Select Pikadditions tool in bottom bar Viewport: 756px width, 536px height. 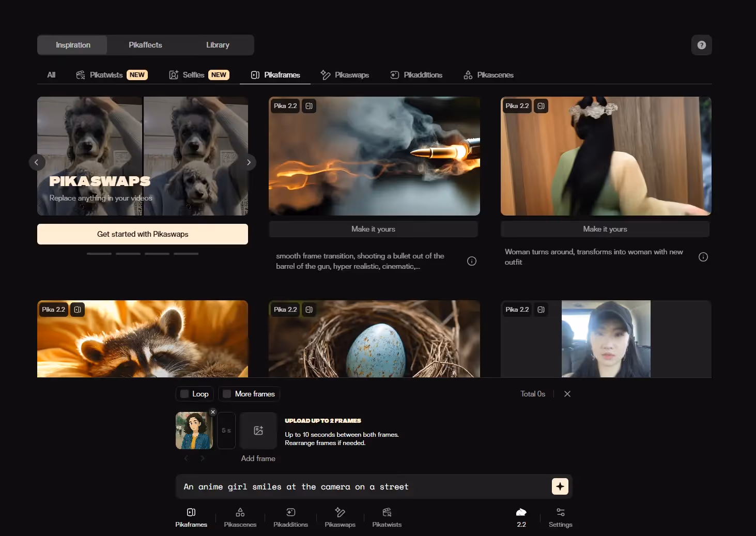pos(290,517)
